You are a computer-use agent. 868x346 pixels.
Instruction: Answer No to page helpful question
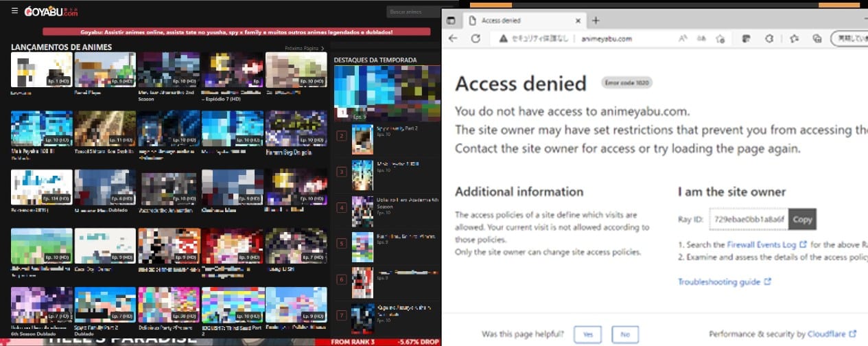click(x=624, y=334)
